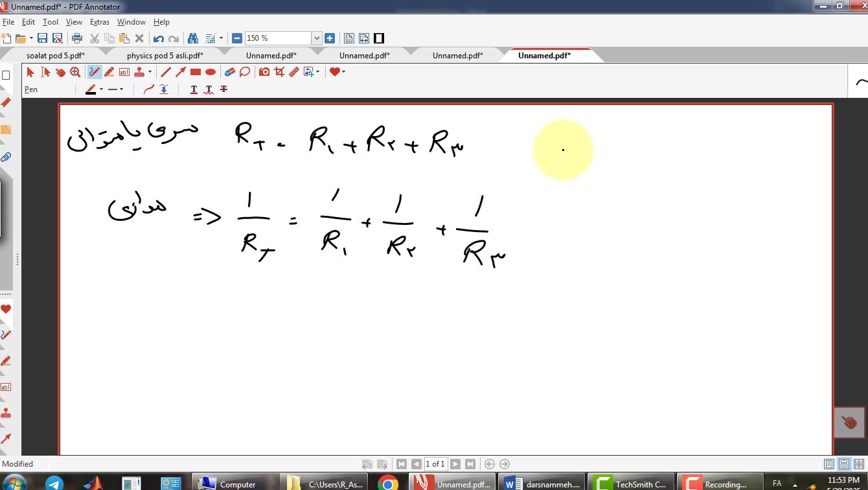Image resolution: width=868 pixels, height=490 pixels.
Task: Select the Rectangle shape tool
Action: coord(196,72)
